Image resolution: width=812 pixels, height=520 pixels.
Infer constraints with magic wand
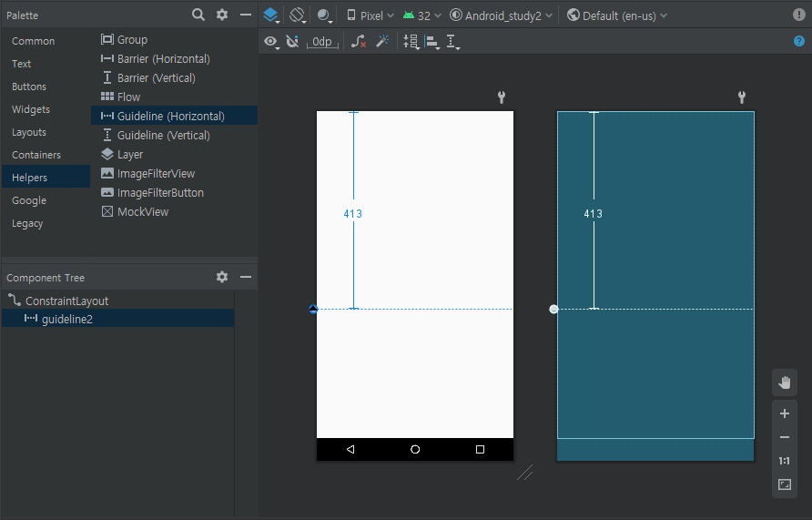coord(382,41)
